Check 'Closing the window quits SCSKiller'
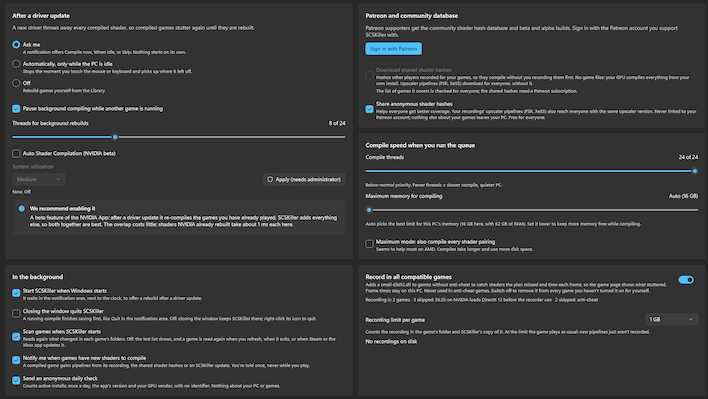The height and width of the screenshot is (399, 708). point(16,313)
